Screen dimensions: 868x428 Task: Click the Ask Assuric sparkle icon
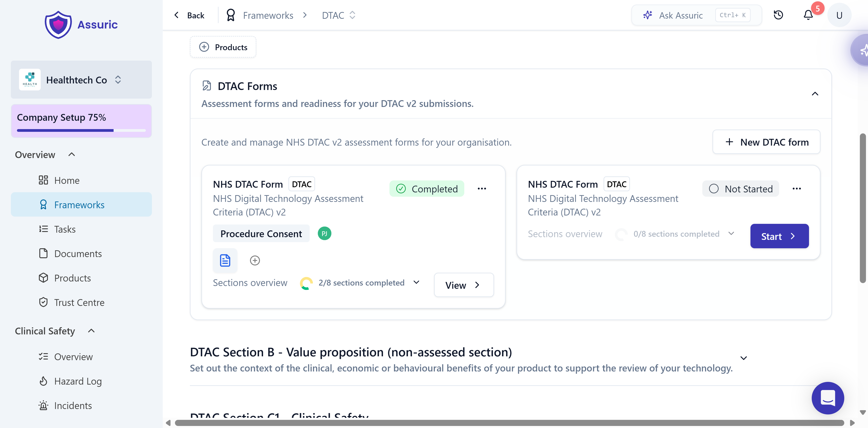coord(647,15)
